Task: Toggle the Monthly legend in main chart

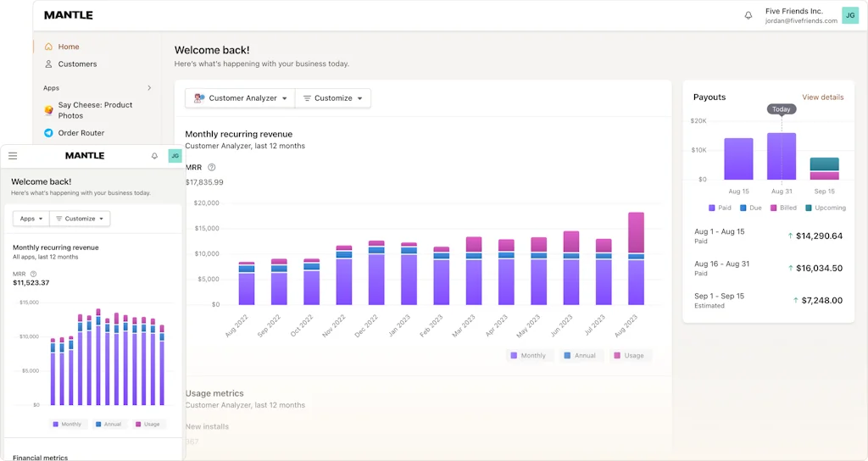Action: coord(527,356)
